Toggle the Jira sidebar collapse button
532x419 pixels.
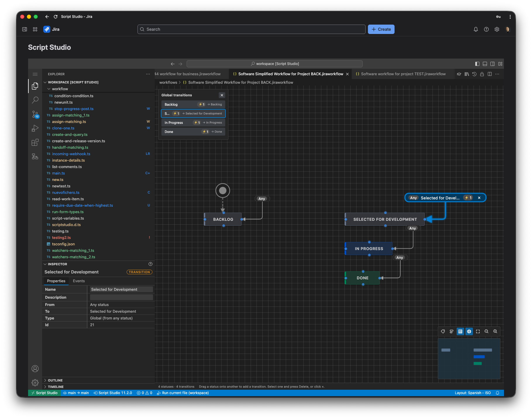click(25, 29)
